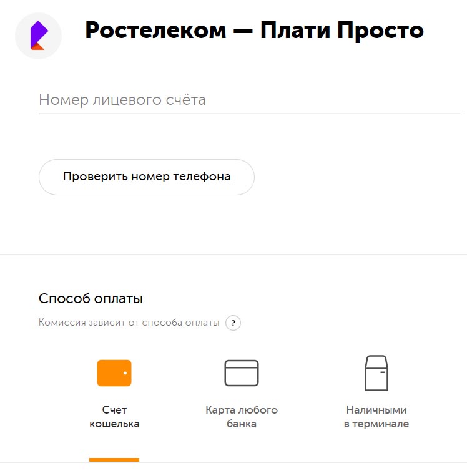Click the word Ростелеком in the header
The image size is (467, 476).
155,31
